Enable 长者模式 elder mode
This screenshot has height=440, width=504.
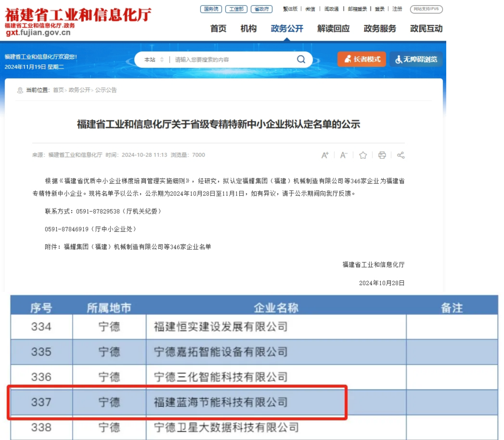pos(362,59)
